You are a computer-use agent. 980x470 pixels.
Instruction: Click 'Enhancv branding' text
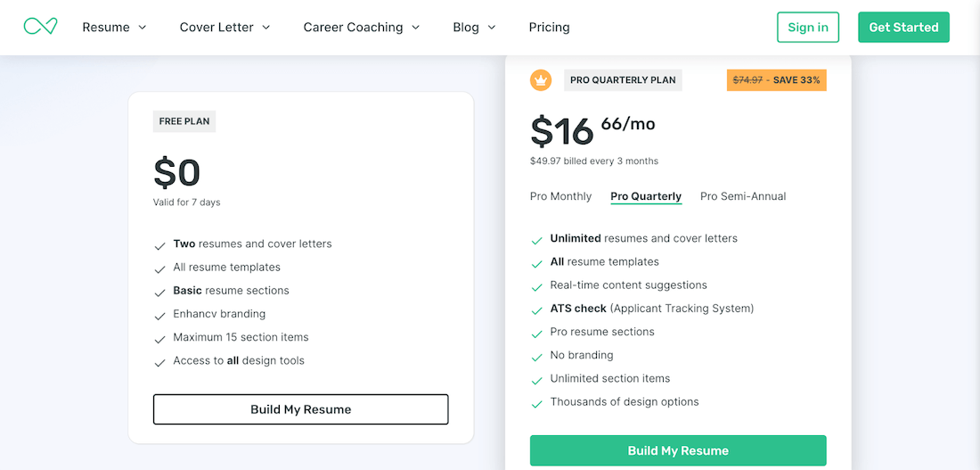[219, 314]
